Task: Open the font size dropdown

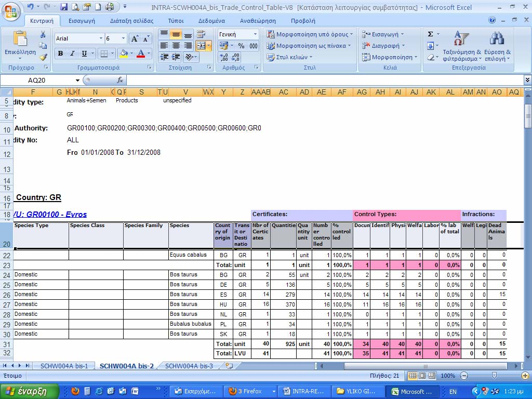Action: tap(123, 38)
